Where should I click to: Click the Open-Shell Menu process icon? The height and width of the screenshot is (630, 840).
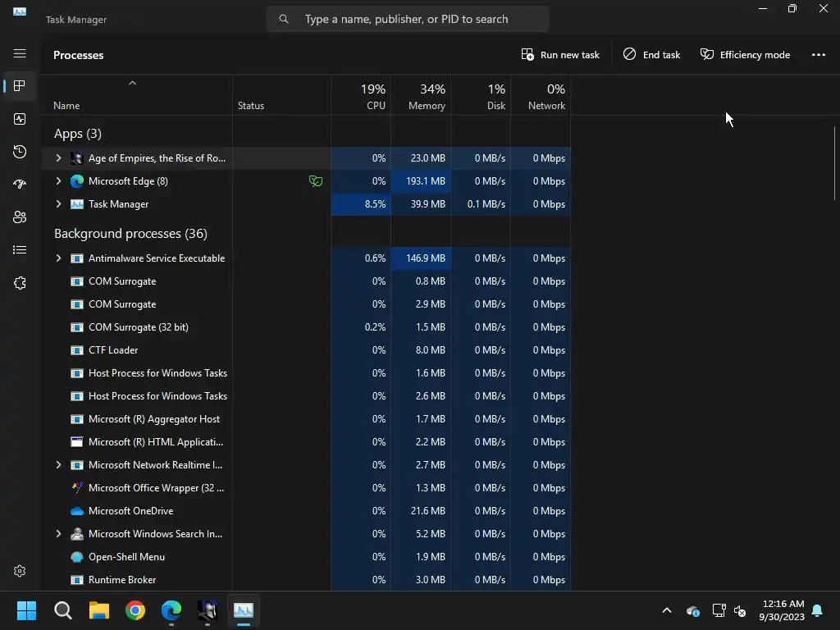point(77,557)
